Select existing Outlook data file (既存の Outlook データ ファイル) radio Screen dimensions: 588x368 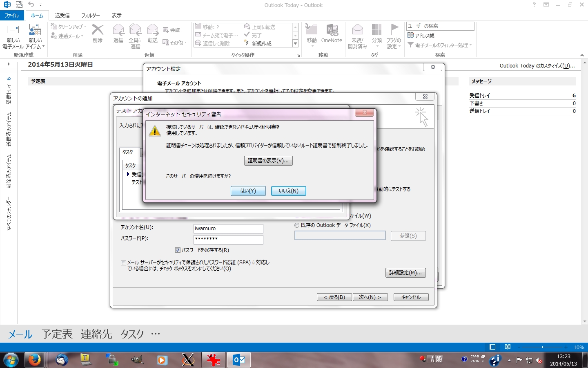(297, 225)
